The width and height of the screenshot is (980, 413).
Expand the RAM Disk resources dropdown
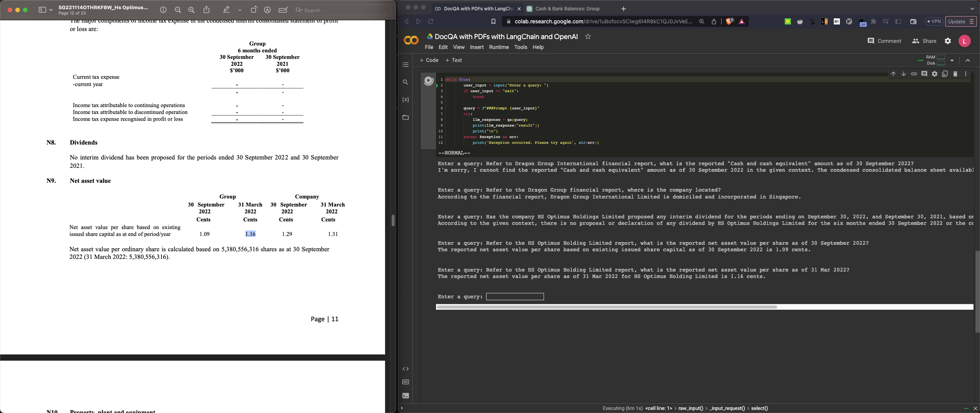pos(952,60)
